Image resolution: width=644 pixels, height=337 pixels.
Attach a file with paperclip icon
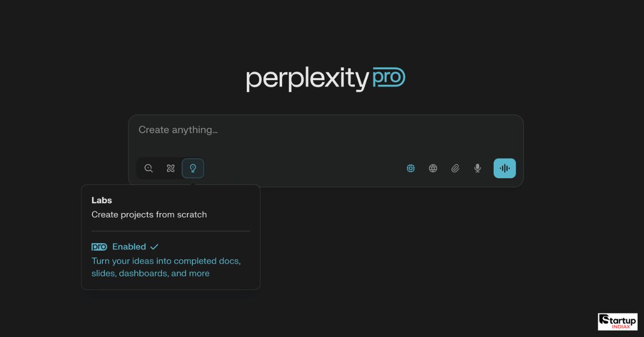point(455,169)
